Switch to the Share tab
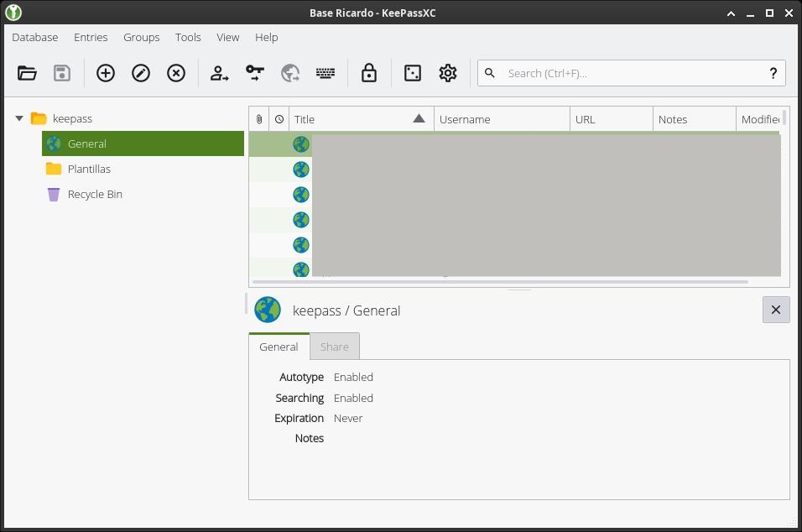The width and height of the screenshot is (802, 532). click(x=335, y=347)
